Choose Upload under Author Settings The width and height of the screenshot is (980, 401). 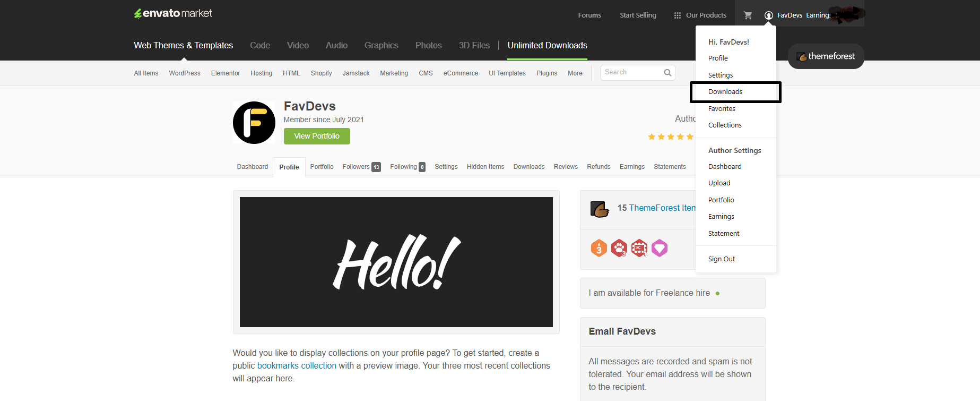tap(719, 183)
